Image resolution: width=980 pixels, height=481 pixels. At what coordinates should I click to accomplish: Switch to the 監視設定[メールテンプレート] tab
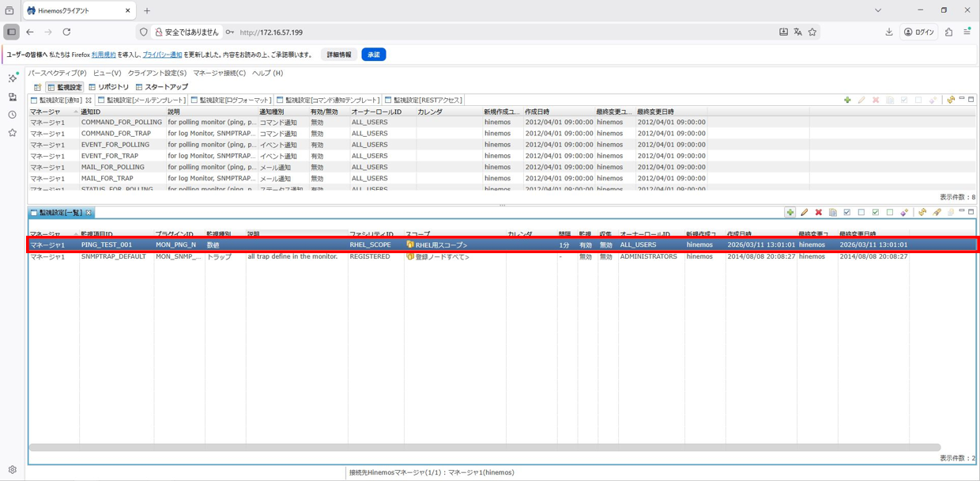pos(141,100)
